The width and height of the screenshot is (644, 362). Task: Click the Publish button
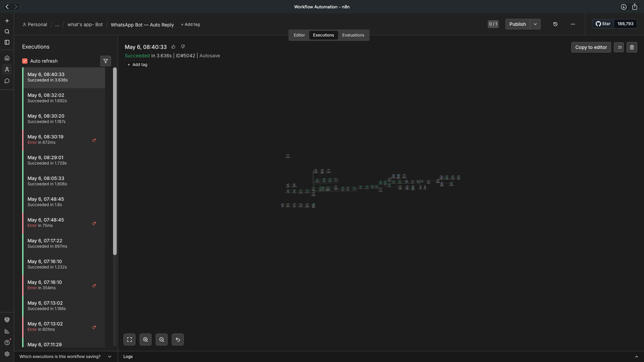(518, 24)
